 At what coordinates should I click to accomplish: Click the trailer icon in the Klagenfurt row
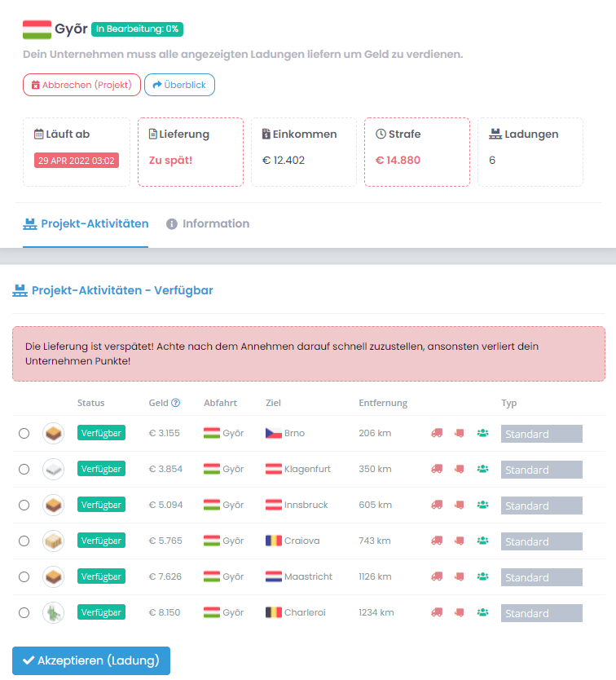tap(459, 469)
